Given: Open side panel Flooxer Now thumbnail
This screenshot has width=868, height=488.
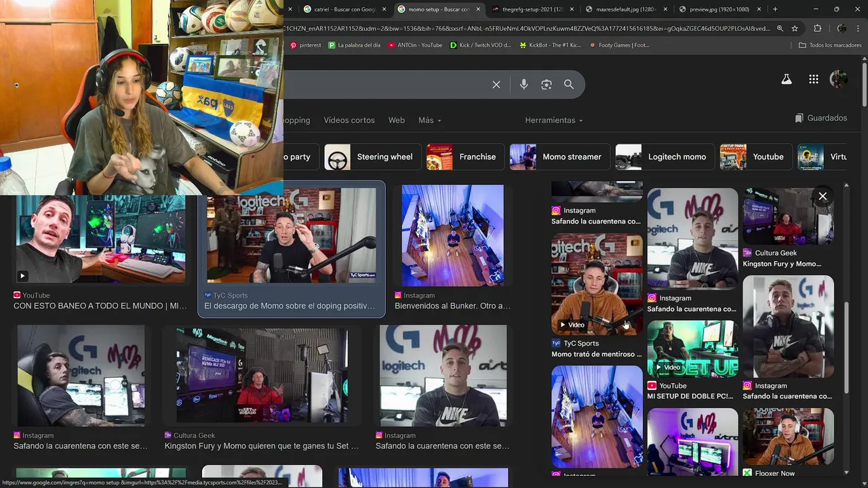Looking at the screenshot, I should pyautogui.click(x=788, y=436).
